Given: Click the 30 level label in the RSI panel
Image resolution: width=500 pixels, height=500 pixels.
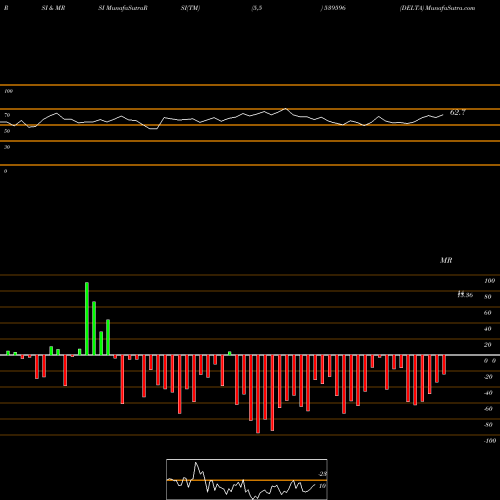Looking at the screenshot, I should coord(7,147).
